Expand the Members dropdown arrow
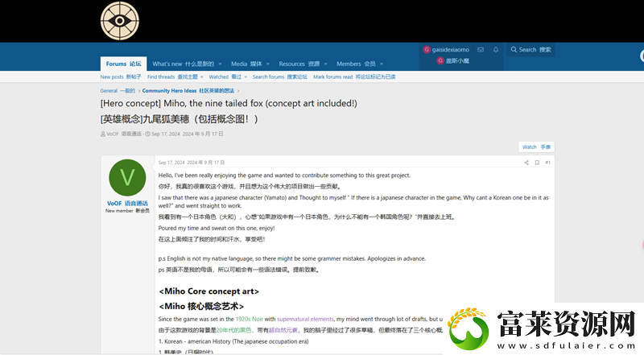Screen dimensions: 644x355 coord(382,64)
